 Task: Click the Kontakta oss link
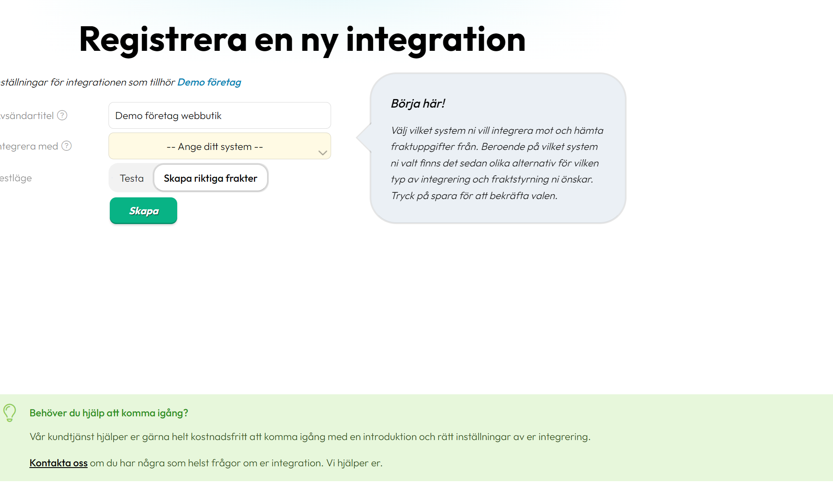59,463
